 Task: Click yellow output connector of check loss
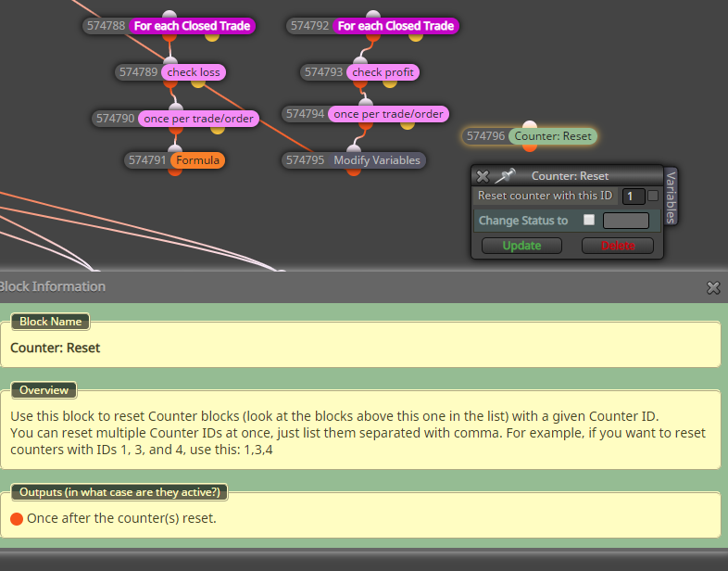[x=198, y=84]
